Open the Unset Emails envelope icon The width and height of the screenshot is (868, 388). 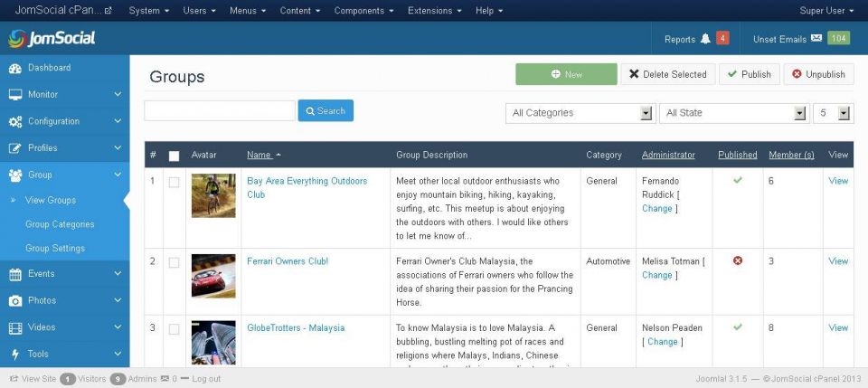click(816, 38)
